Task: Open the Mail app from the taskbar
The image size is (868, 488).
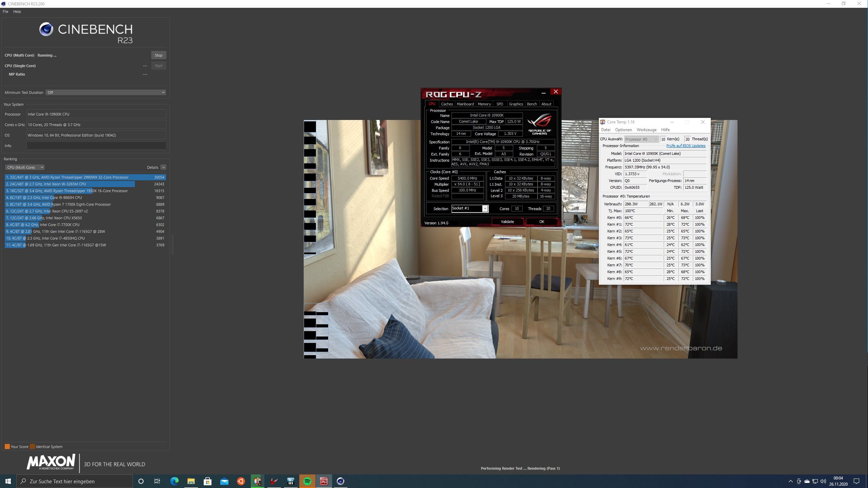Action: coord(224,481)
